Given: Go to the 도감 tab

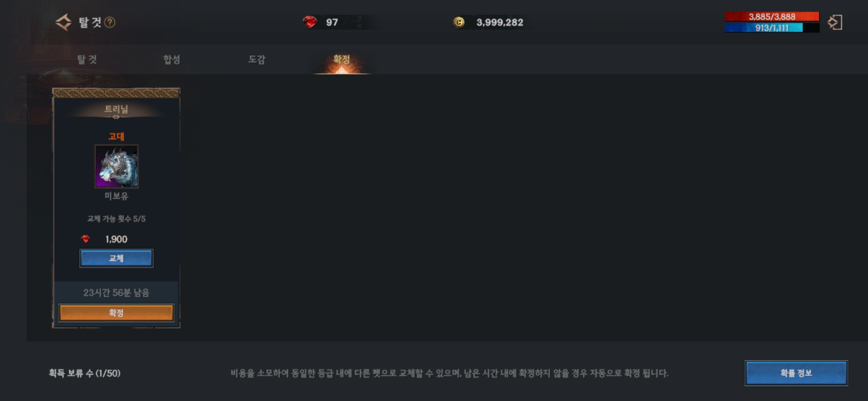Looking at the screenshot, I should pos(257,59).
